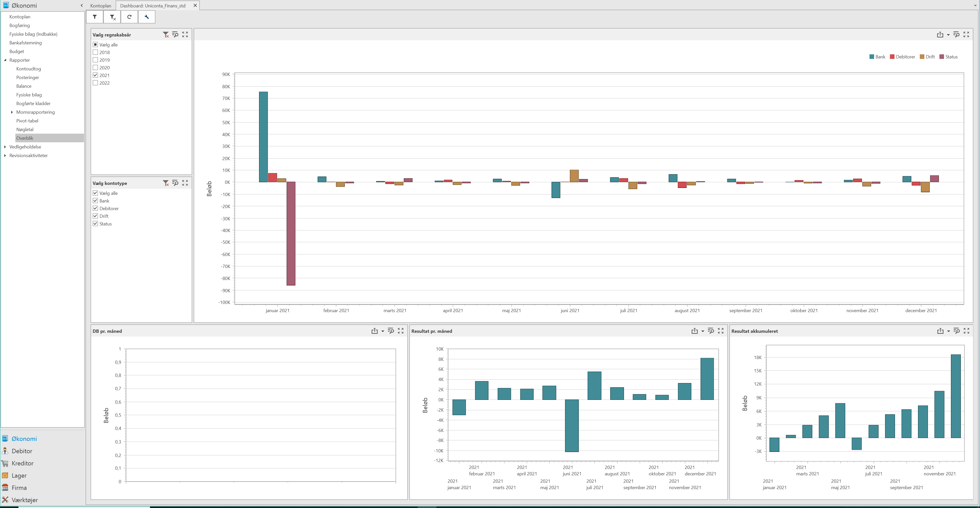
Task: Toggle the 2022 year checkbox
Action: pos(95,83)
